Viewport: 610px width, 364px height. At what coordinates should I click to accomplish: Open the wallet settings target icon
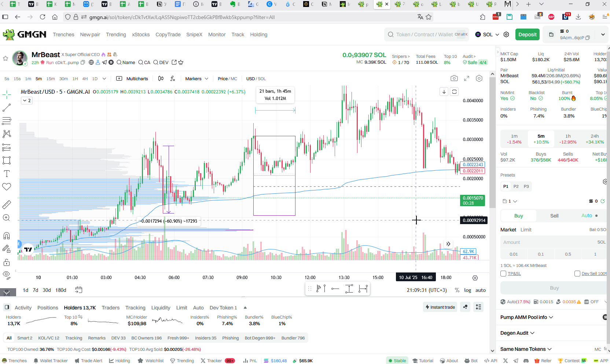[x=506, y=34]
